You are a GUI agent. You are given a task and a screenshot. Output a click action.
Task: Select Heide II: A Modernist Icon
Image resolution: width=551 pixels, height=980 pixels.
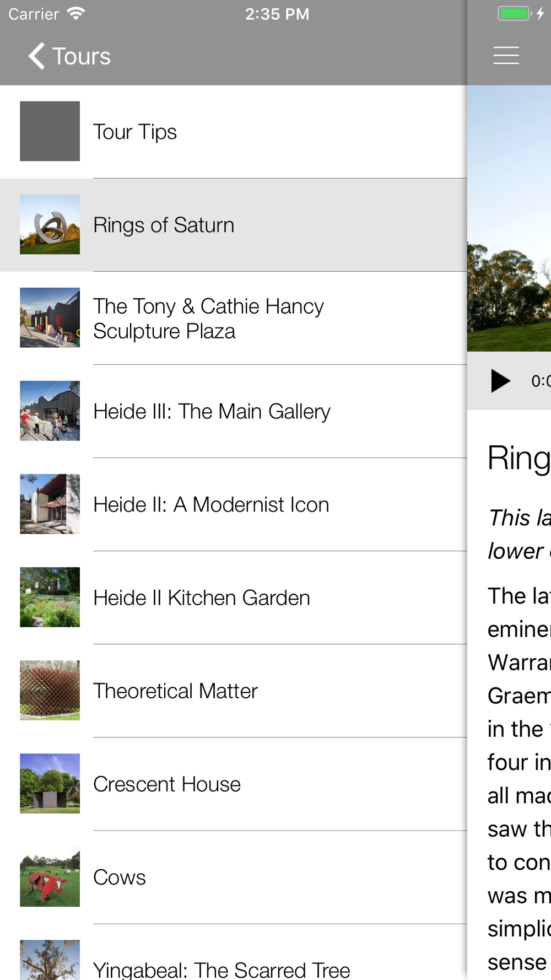tap(234, 504)
